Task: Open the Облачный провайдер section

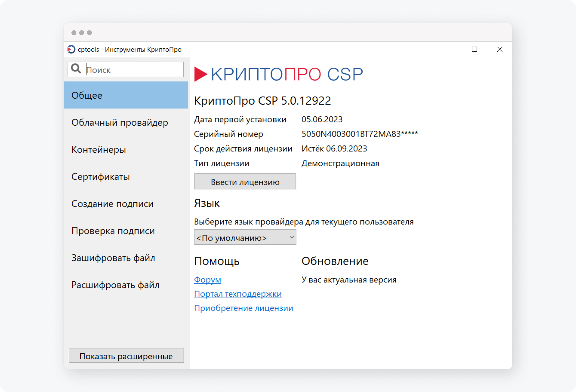Action: pos(126,122)
